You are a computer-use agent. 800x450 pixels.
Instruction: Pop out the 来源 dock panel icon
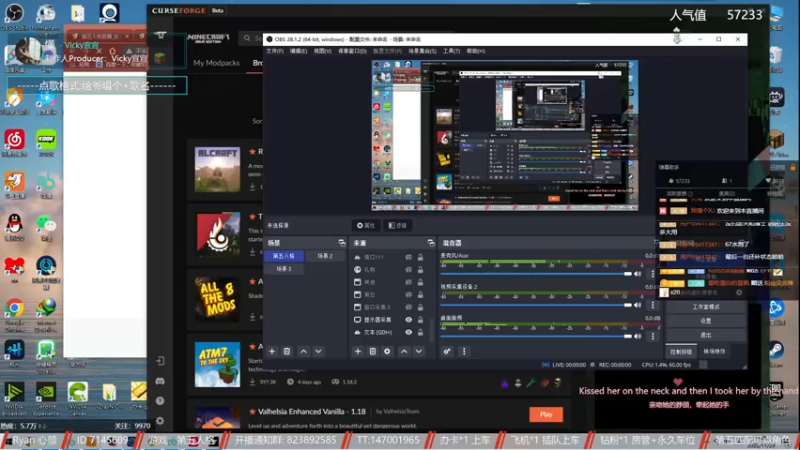[431, 243]
